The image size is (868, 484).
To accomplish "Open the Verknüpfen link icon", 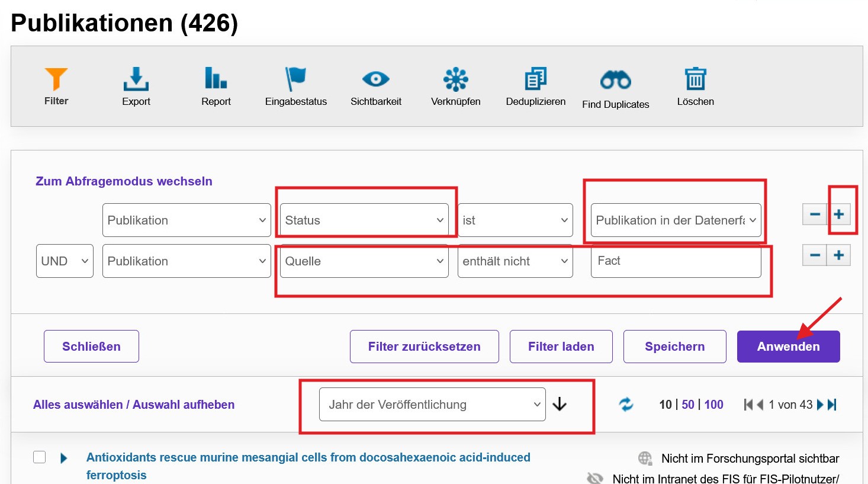I will point(456,79).
